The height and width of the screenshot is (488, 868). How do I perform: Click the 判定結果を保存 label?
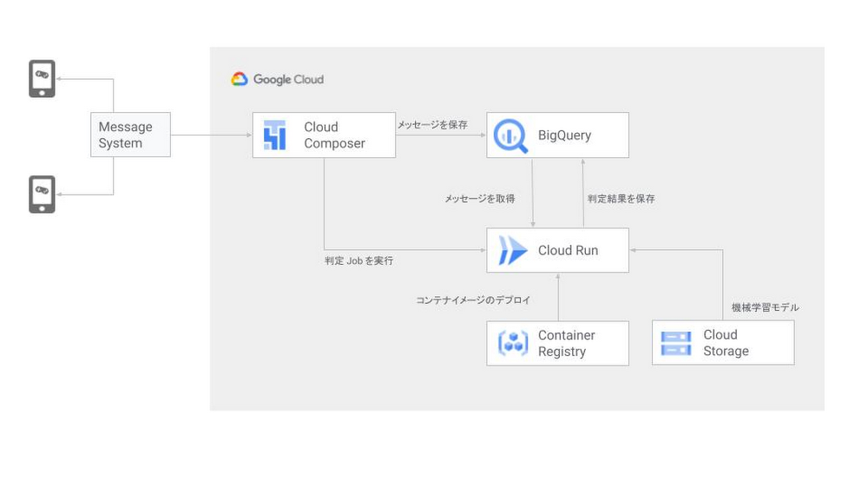621,198
